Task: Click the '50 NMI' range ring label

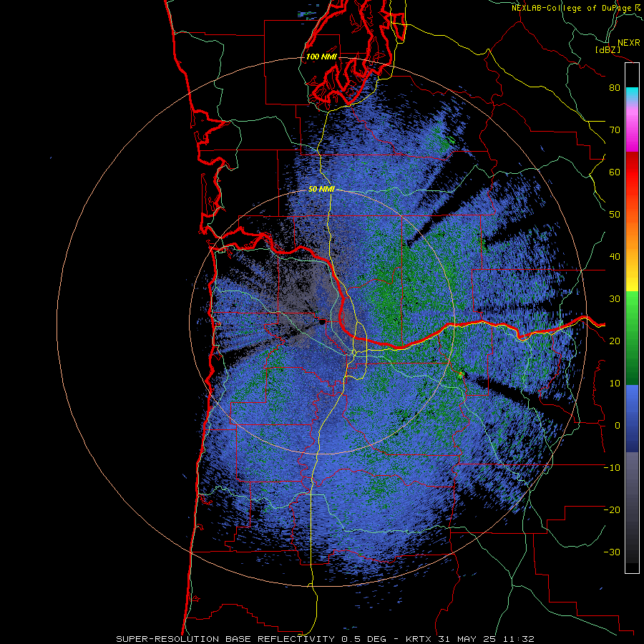Action: tap(321, 190)
